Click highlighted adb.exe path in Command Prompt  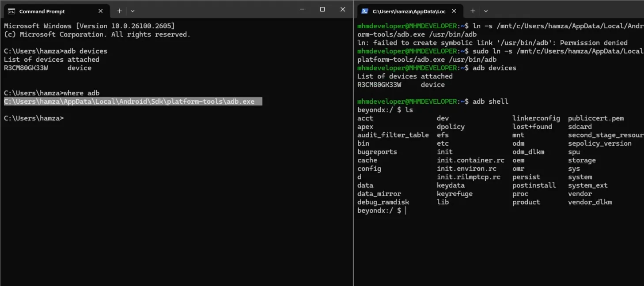[x=133, y=102]
